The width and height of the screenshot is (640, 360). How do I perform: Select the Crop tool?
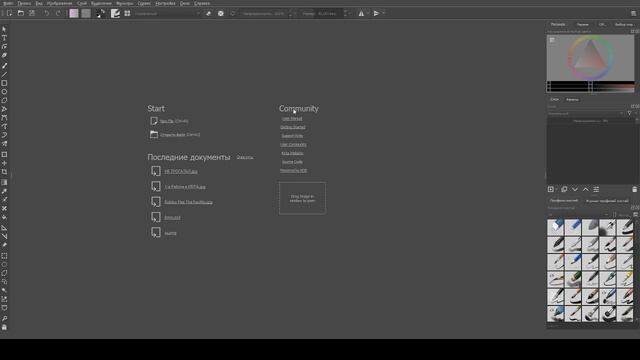(x=4, y=172)
